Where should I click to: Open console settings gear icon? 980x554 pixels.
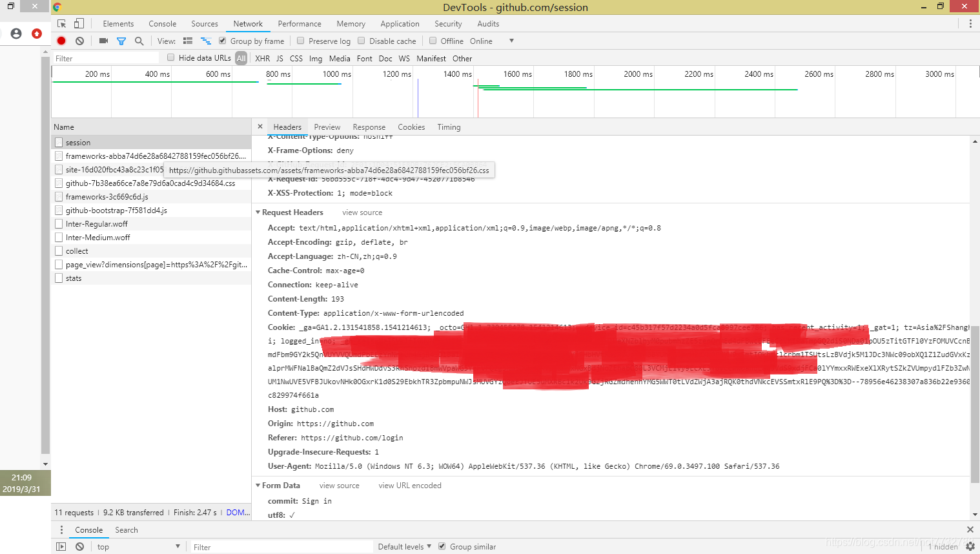click(970, 546)
